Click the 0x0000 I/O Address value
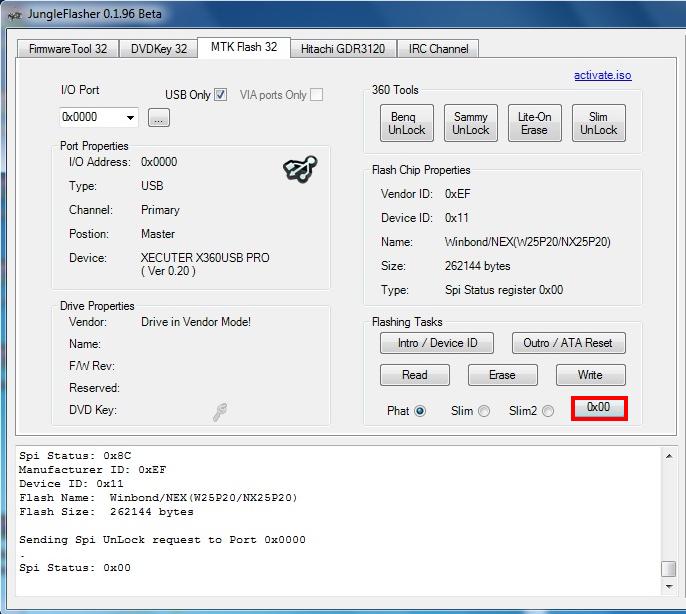This screenshot has width=686, height=614. tap(159, 162)
